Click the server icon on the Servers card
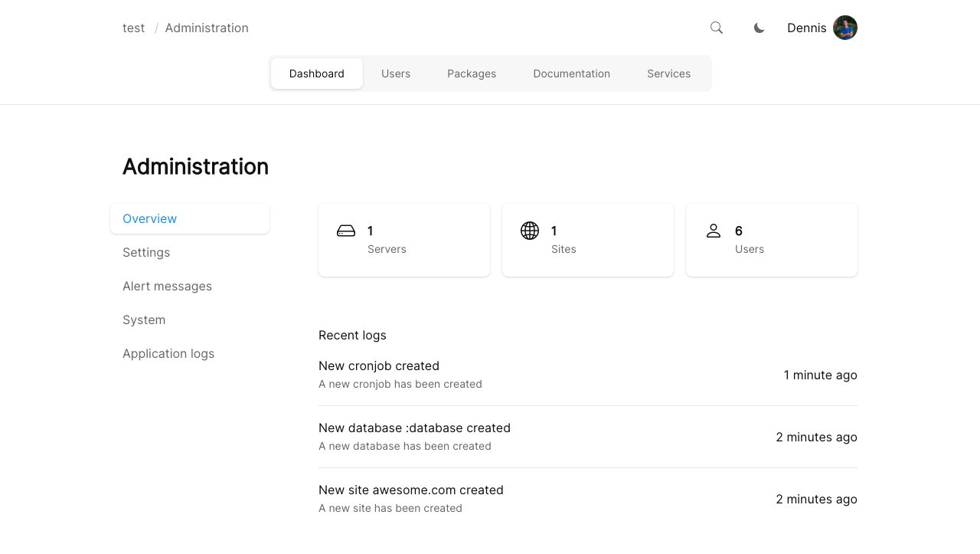The height and width of the screenshot is (554, 980). [x=346, y=231]
